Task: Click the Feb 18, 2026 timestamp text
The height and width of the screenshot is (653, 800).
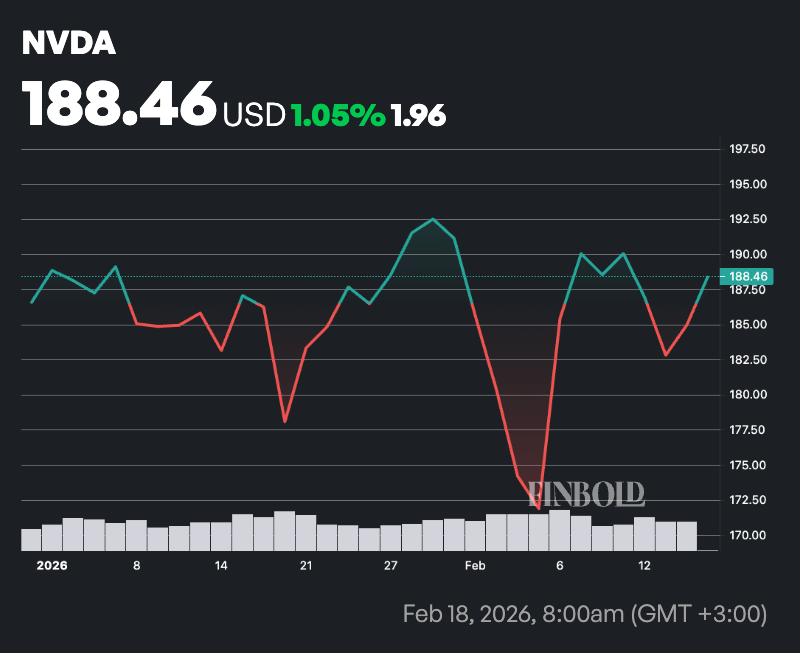Action: pyautogui.click(x=584, y=613)
